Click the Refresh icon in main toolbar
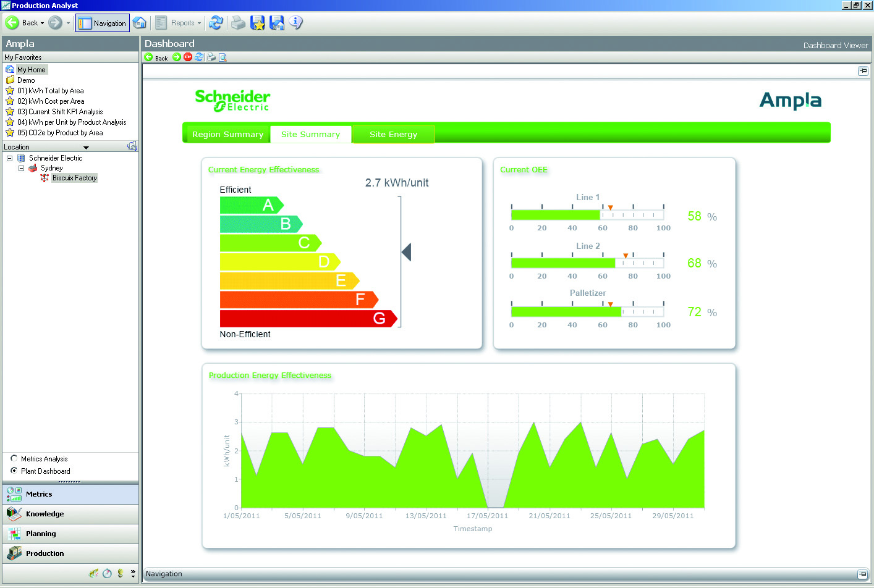This screenshot has width=874, height=588. (x=216, y=23)
